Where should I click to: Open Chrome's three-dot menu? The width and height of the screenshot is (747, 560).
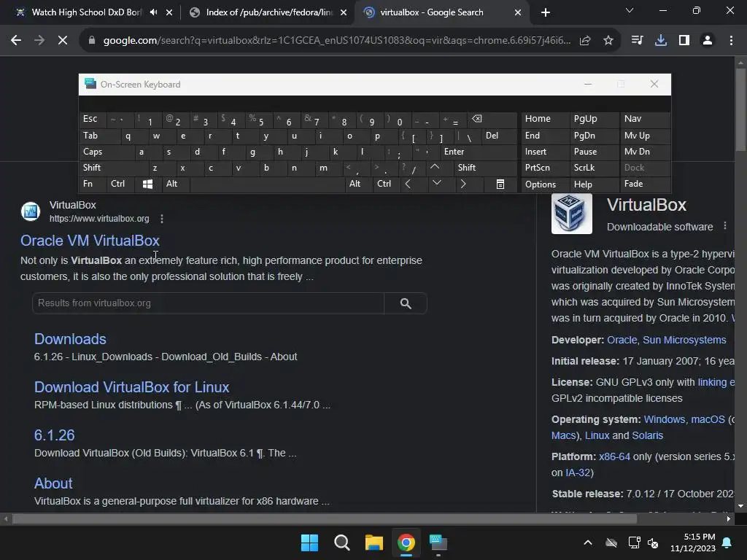click(x=731, y=41)
